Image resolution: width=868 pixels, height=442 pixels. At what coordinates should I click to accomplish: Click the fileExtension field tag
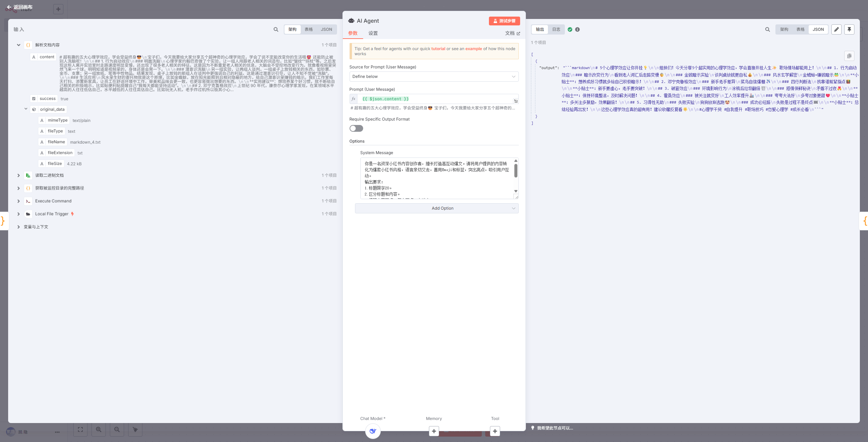56,153
